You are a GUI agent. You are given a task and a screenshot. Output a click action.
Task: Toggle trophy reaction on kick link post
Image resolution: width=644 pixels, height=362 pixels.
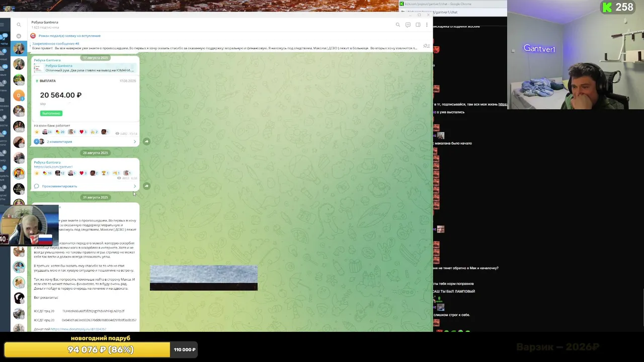106,173
